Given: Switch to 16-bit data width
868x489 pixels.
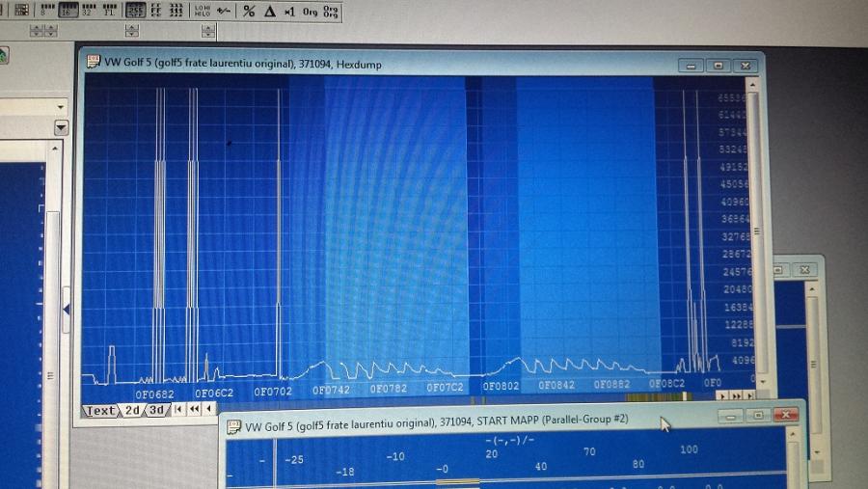Looking at the screenshot, I should (x=67, y=11).
